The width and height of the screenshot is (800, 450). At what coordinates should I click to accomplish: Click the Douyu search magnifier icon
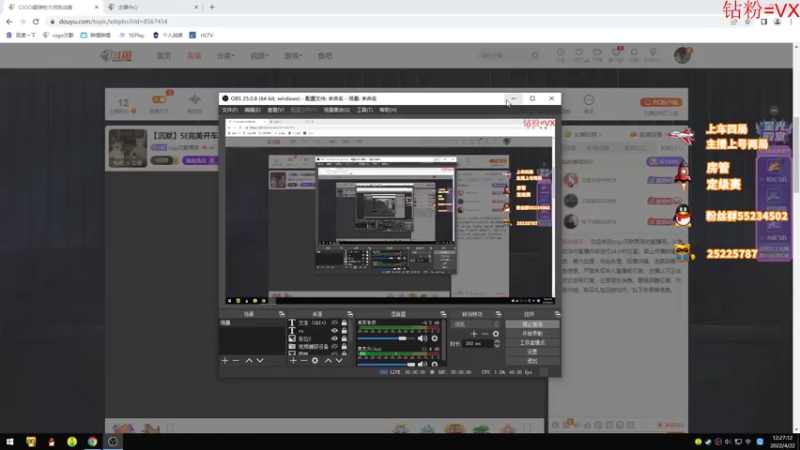coord(535,56)
